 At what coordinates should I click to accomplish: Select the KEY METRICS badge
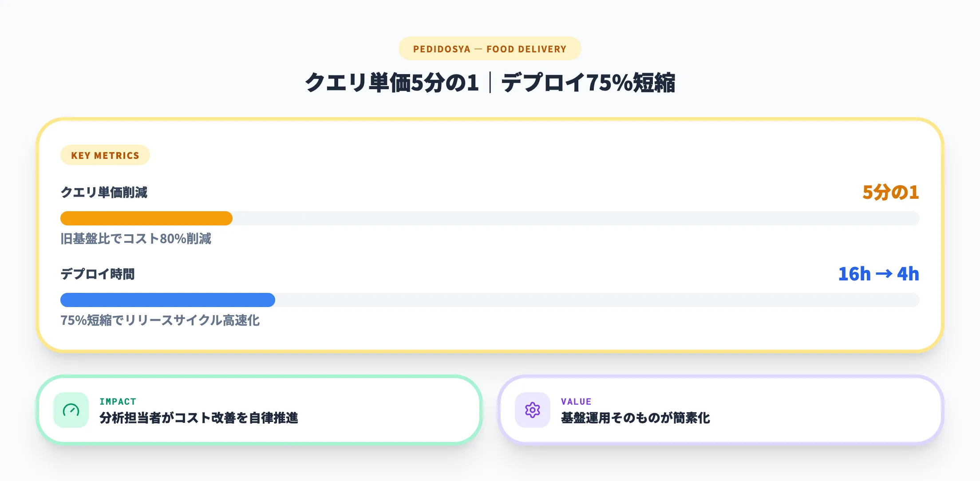click(105, 155)
